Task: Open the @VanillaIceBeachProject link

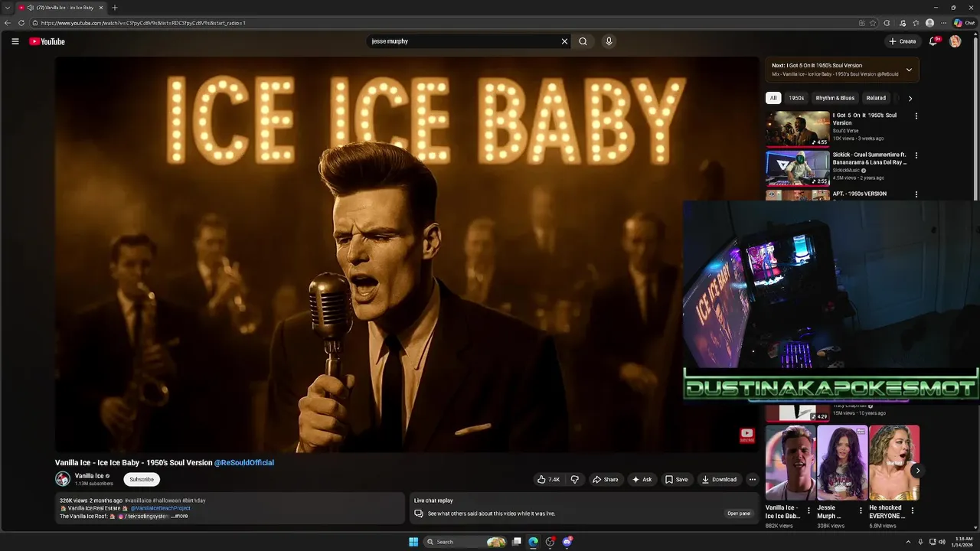Action: [x=160, y=508]
